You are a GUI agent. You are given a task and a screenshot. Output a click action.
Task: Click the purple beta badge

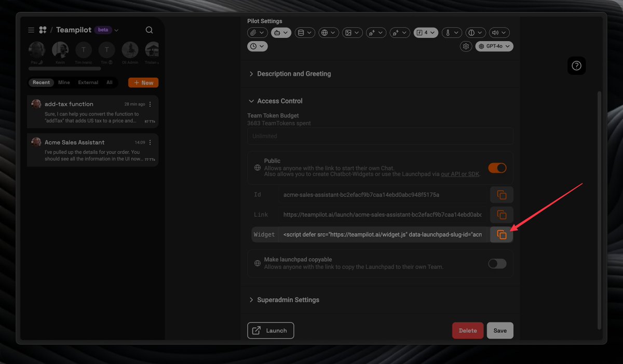[x=103, y=30]
